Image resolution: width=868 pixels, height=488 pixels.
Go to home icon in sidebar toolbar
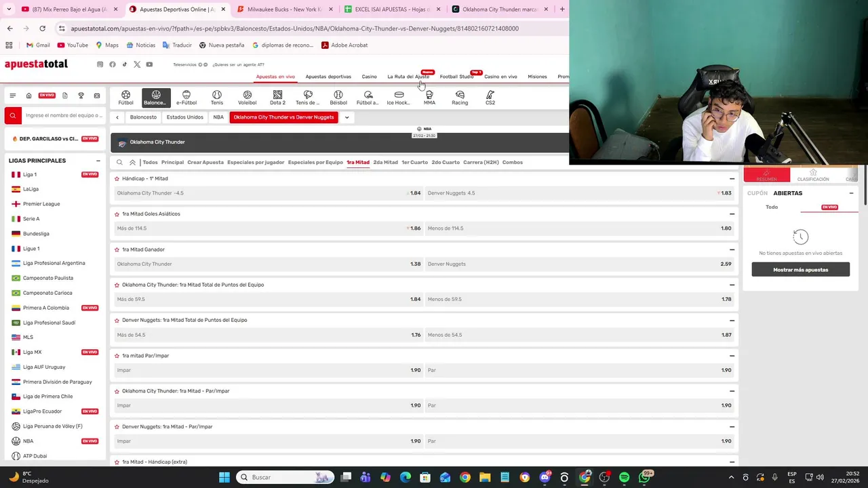click(x=28, y=96)
